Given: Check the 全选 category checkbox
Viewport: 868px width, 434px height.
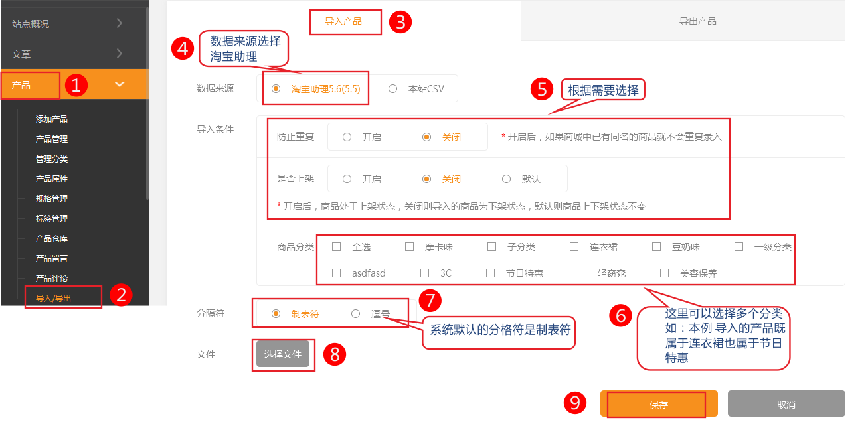Looking at the screenshot, I should (x=337, y=247).
